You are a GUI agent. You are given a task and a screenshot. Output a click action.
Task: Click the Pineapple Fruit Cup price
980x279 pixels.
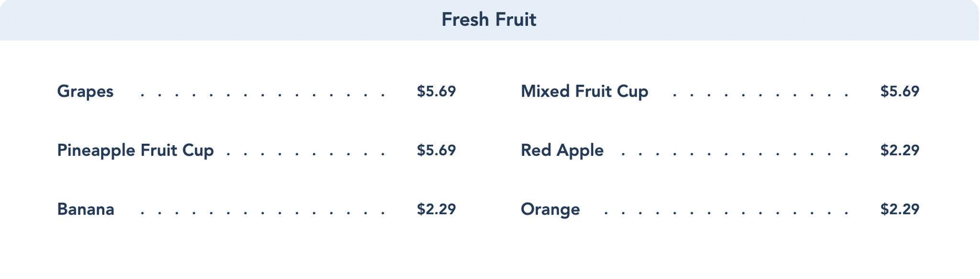pyautogui.click(x=436, y=150)
